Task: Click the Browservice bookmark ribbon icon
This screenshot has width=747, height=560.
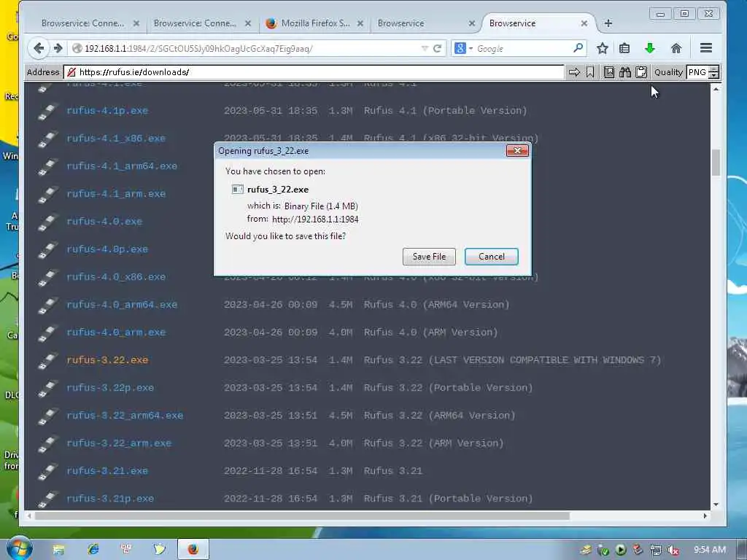Action: click(x=589, y=72)
